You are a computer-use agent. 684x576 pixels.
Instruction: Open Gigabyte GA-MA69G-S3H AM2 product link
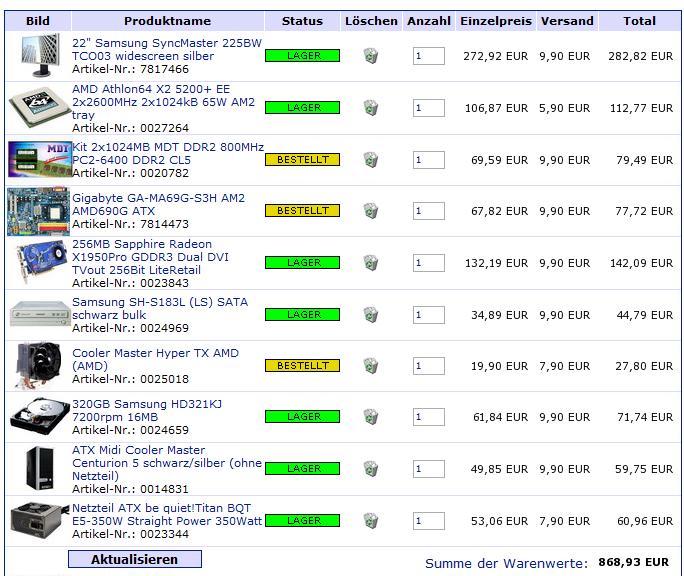click(x=158, y=204)
